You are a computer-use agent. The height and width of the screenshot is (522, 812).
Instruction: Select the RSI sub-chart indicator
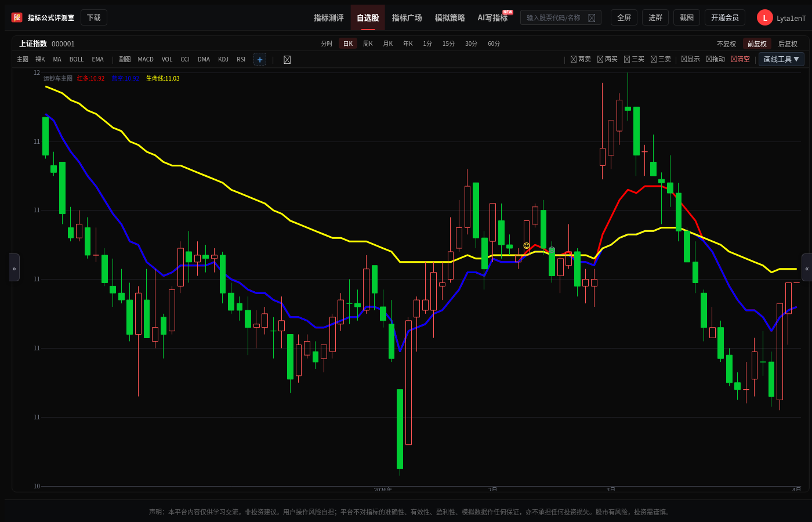(241, 60)
